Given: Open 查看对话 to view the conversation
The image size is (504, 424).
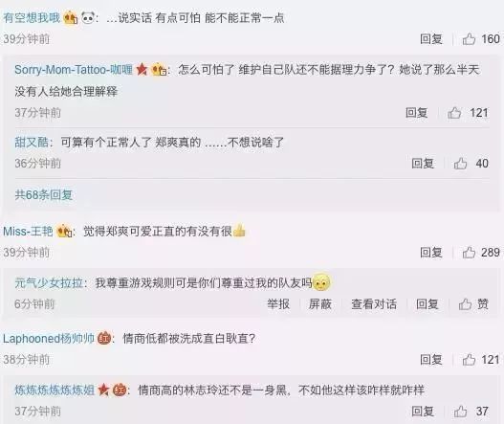Looking at the screenshot, I should [374, 303].
